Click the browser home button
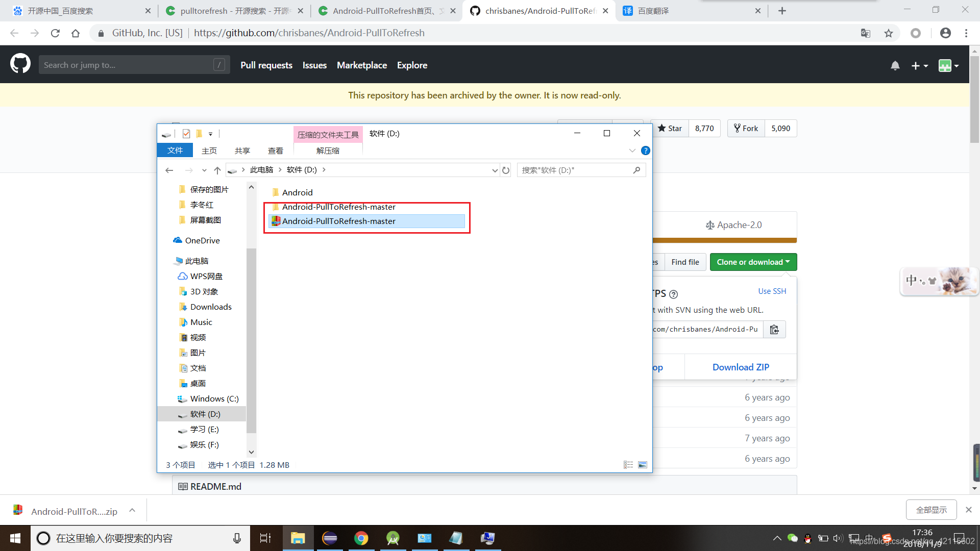Viewport: 980px width, 551px height. (x=76, y=33)
